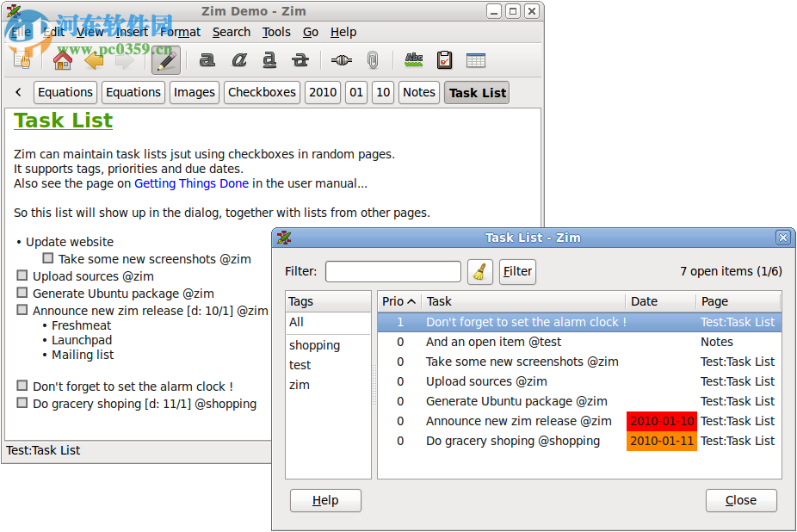Switch to the 01 path tab
The image size is (797, 532).
(356, 93)
